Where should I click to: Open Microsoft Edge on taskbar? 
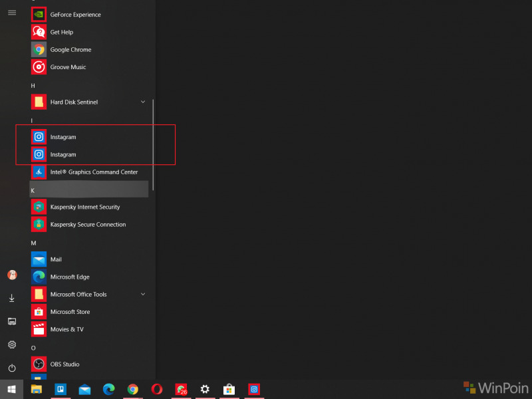click(108, 389)
